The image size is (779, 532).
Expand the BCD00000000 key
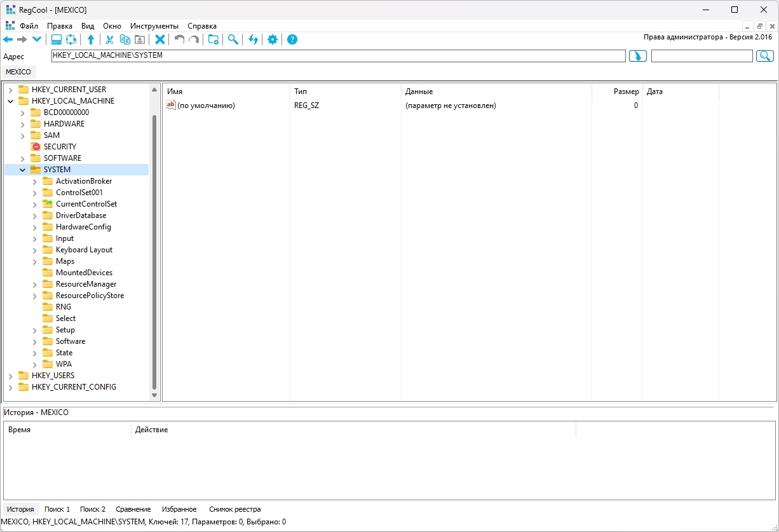click(22, 113)
